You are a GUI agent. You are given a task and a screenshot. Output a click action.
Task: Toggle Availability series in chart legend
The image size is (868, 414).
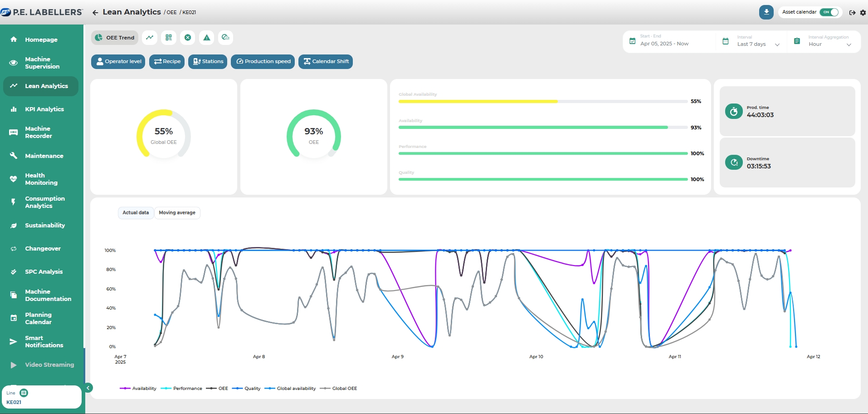point(138,389)
